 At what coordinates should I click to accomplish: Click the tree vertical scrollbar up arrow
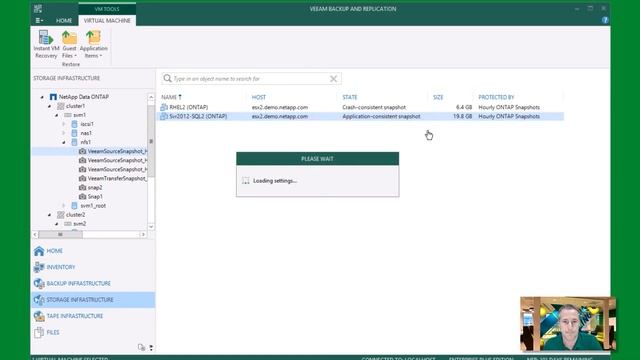point(151,97)
